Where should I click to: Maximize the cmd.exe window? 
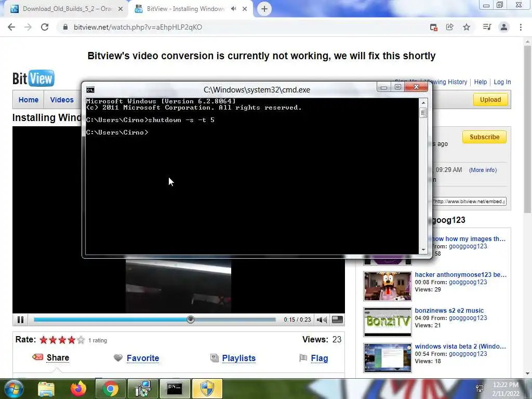[397, 87]
